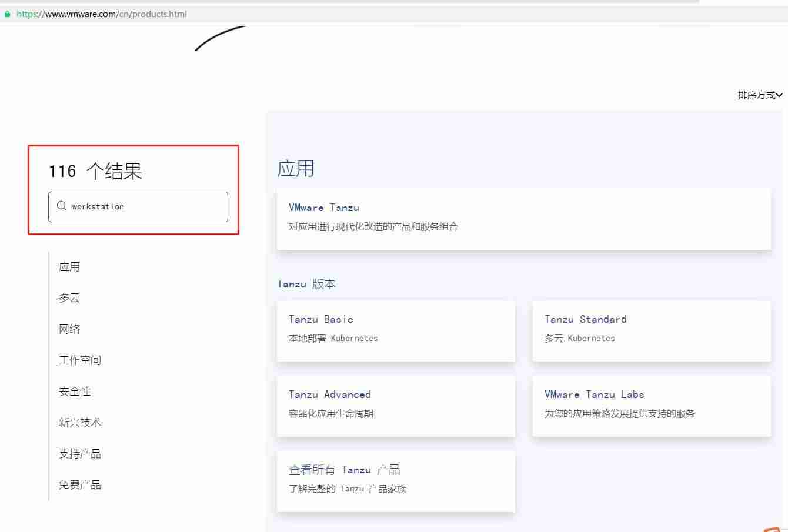Screen dimensions: 788x532
Task: Open the 排序方式 sort dropdown
Action: tap(760, 95)
